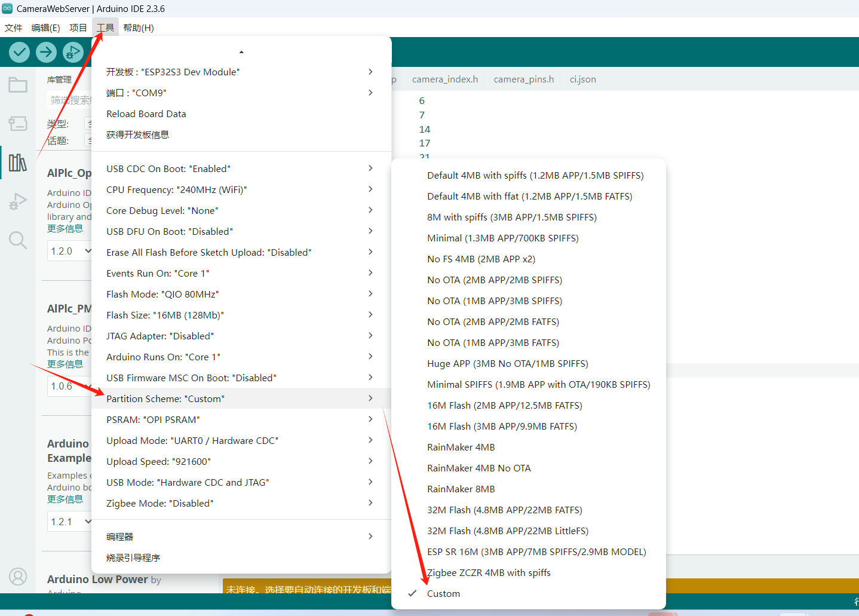Click the Upload arrow button

46,53
